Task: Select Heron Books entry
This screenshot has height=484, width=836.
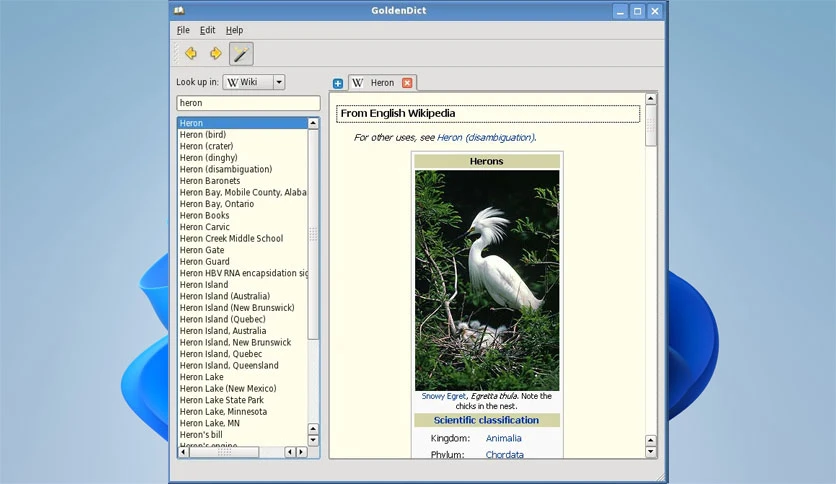Action: click(243, 215)
